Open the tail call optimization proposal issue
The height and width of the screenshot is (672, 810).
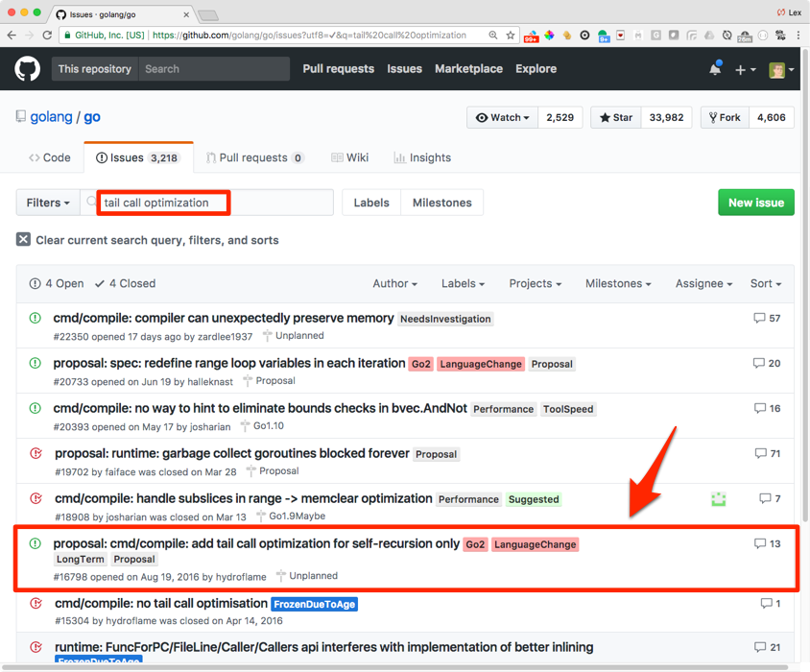(x=256, y=544)
